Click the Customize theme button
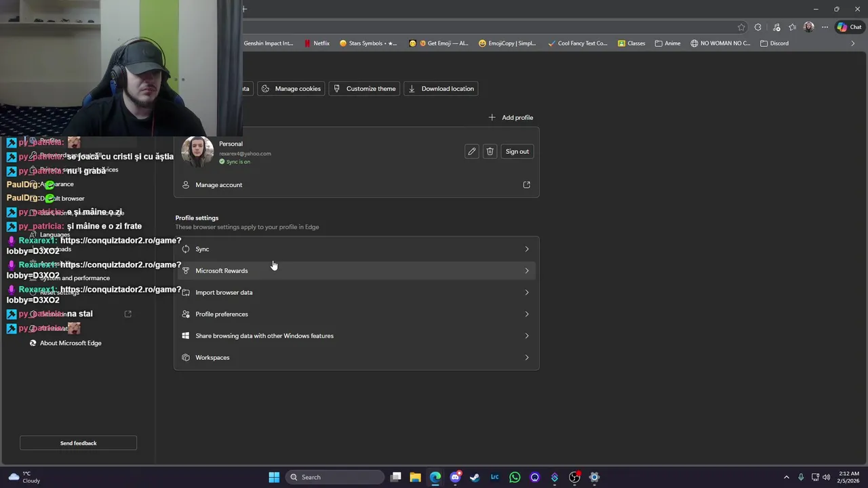Image resolution: width=868 pixels, height=488 pixels. pos(364,89)
